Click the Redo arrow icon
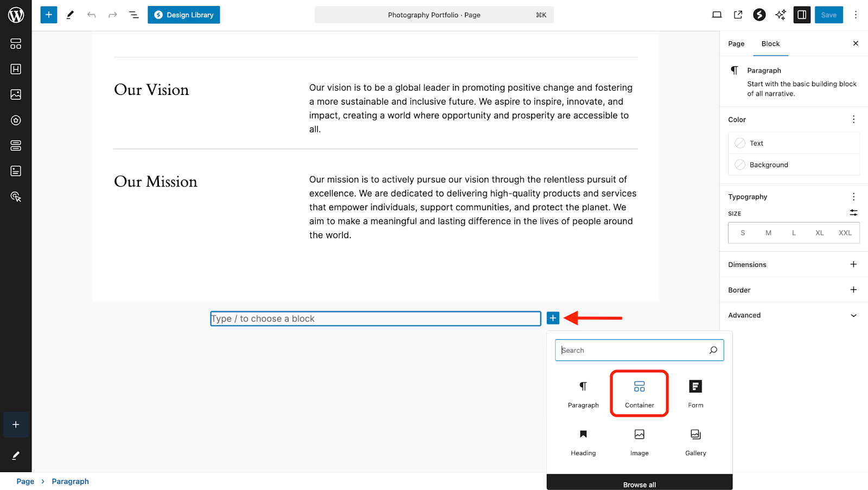 112,15
